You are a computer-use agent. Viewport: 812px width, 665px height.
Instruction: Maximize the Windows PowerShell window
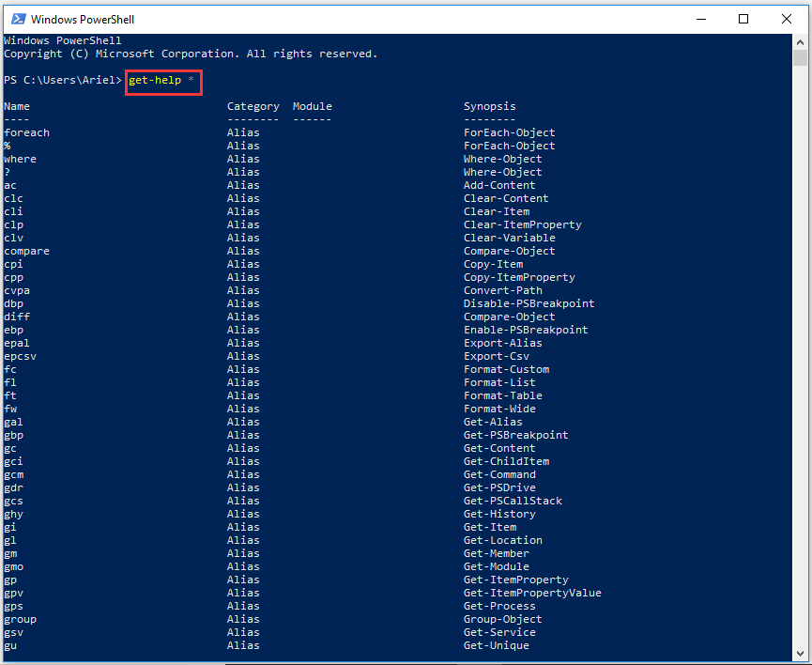coord(743,19)
